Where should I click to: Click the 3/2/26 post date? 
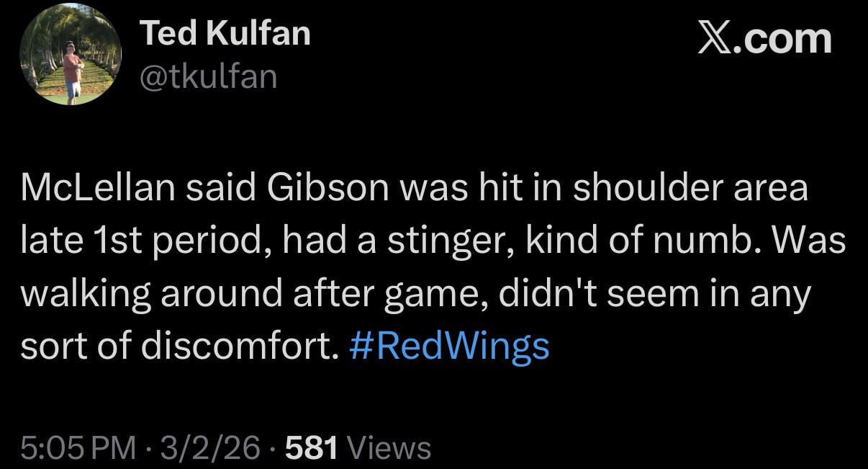[x=210, y=448]
